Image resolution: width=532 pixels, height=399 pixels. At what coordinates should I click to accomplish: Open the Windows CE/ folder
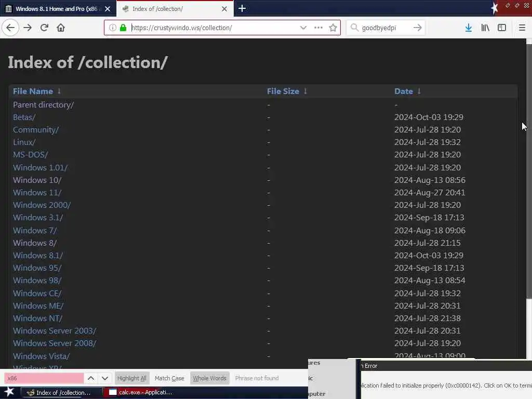pyautogui.click(x=37, y=293)
